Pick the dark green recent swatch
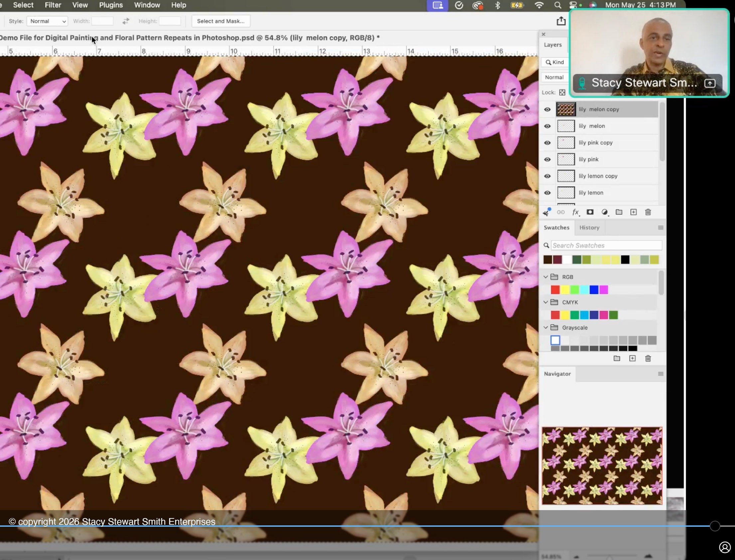This screenshot has width=735, height=560. pyautogui.click(x=577, y=260)
